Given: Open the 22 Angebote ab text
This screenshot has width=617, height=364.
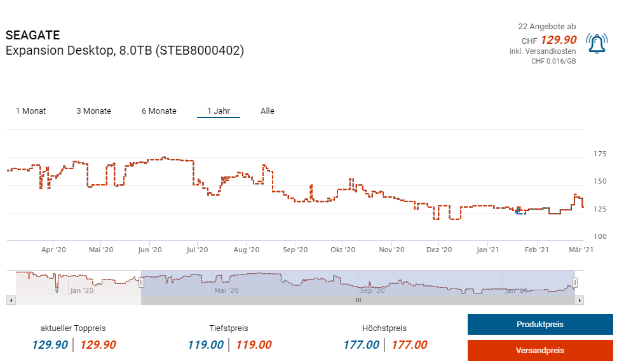Looking at the screenshot, I should pos(546,27).
